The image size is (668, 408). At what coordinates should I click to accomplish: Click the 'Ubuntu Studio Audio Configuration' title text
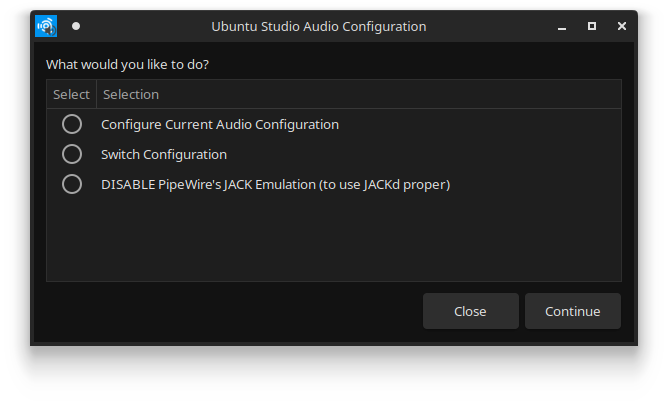(319, 26)
